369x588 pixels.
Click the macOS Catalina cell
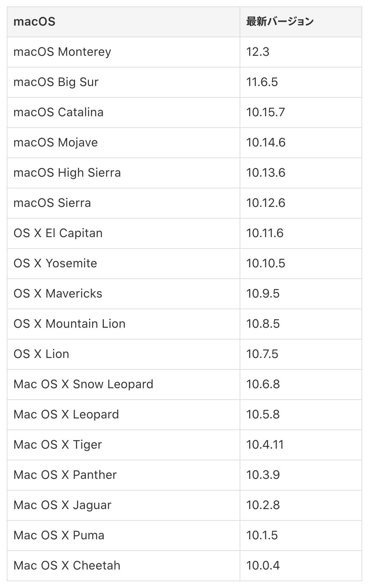click(58, 112)
